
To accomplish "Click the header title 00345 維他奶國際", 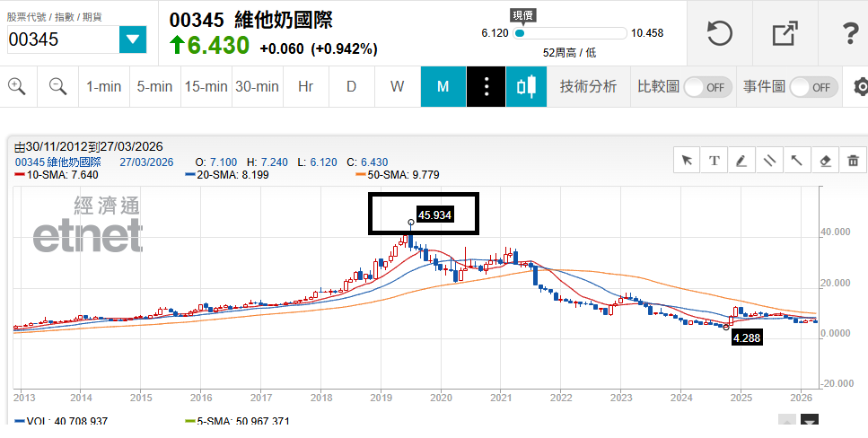I will [x=250, y=20].
